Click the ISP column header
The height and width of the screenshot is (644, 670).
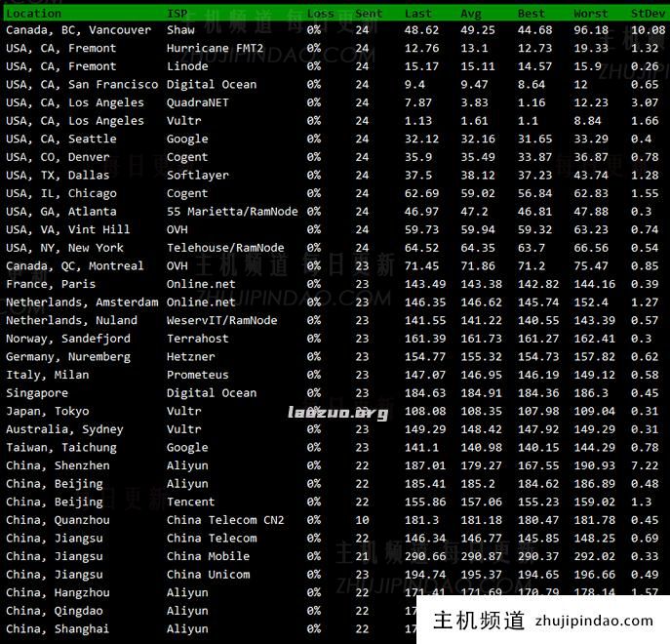tap(177, 14)
